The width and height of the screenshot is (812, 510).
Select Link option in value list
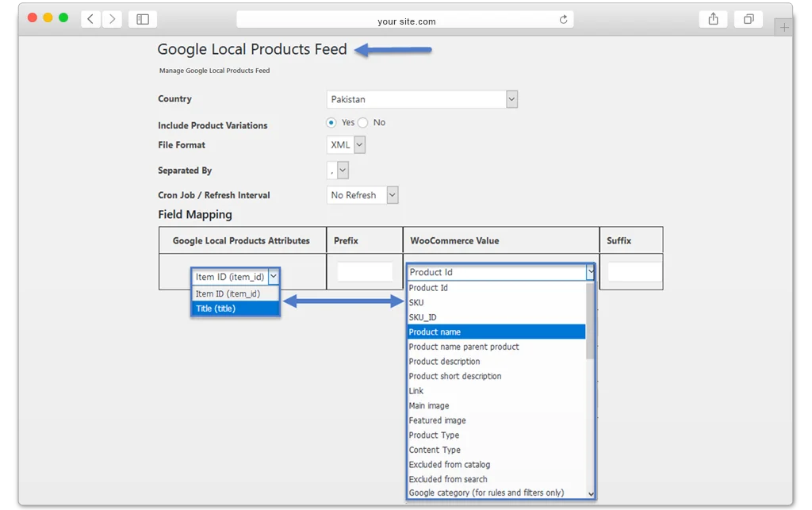(x=496, y=391)
